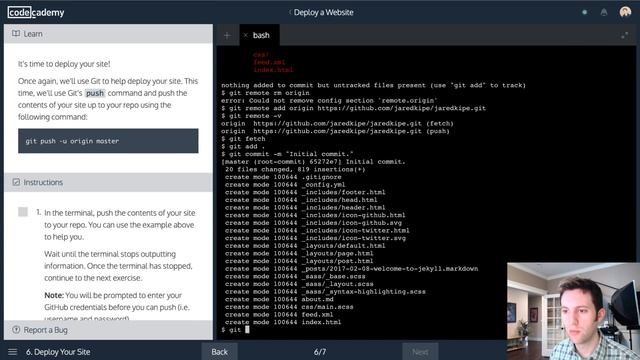Viewport: 640px width, 360px height.
Task: Tick the instruction step 1 checkbox
Action: pos(23,212)
